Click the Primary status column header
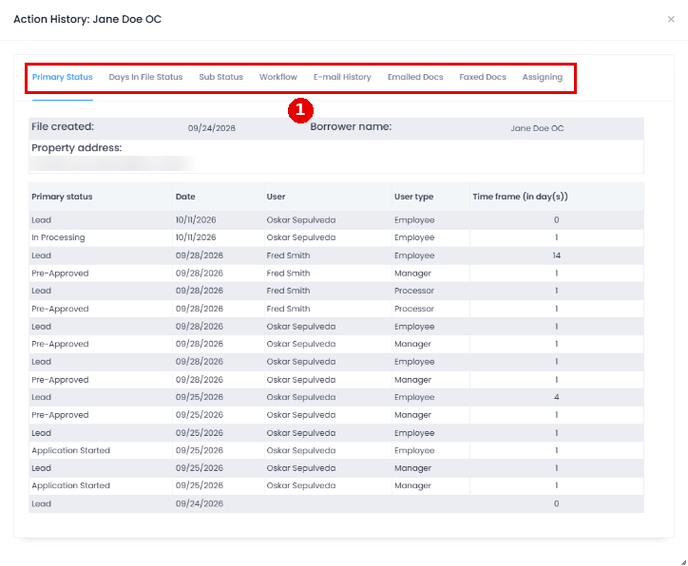 tap(62, 197)
